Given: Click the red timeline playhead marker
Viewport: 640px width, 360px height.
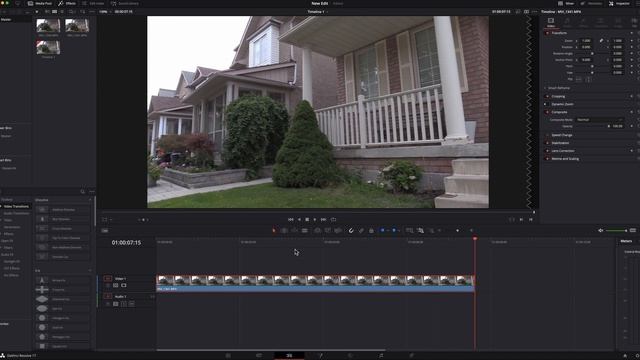Looking at the screenshot, I should coord(475,238).
